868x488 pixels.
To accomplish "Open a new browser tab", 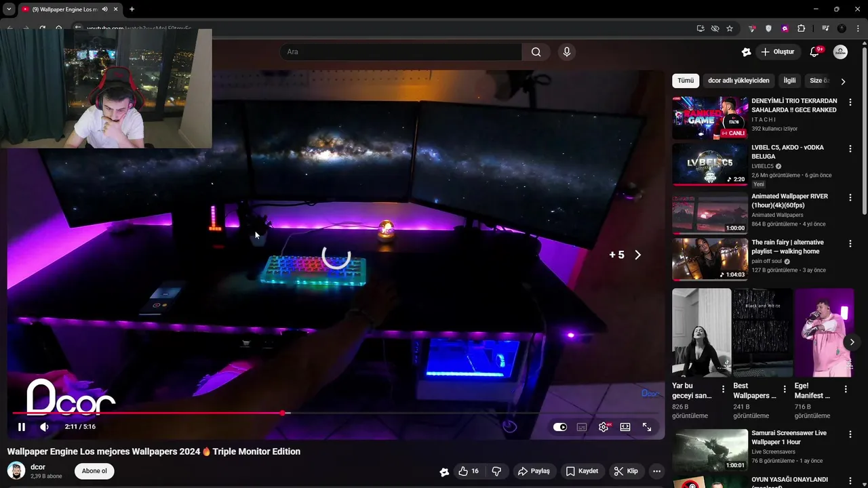I will click(132, 9).
